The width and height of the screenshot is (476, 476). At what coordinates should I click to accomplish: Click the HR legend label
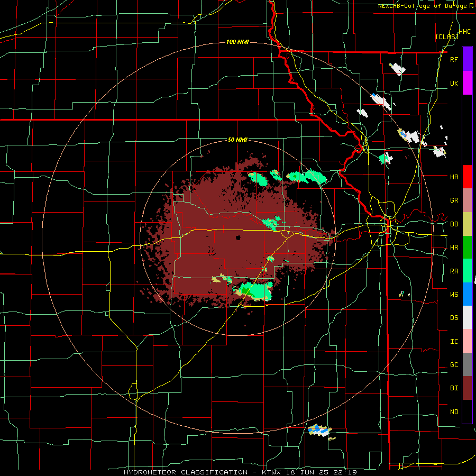click(454, 248)
